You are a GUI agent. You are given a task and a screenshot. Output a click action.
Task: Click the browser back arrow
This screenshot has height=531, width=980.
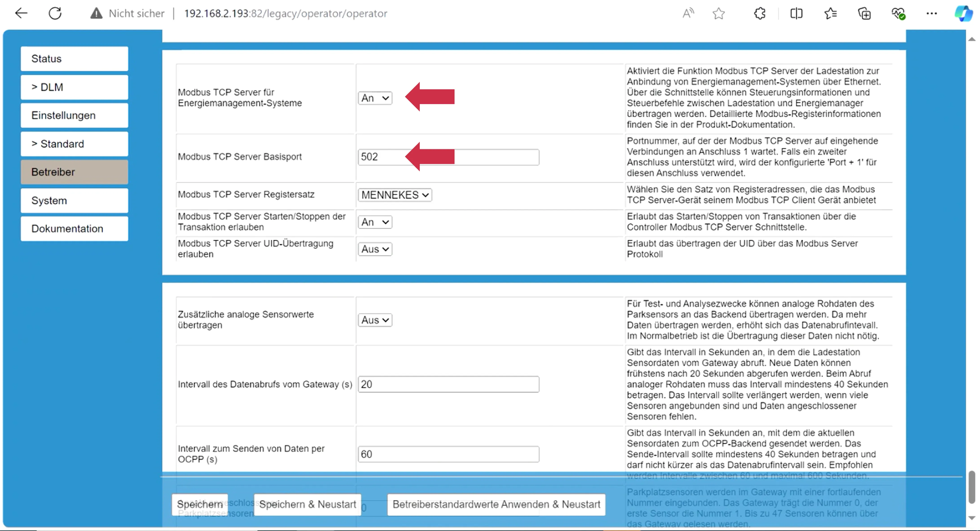[x=21, y=13]
